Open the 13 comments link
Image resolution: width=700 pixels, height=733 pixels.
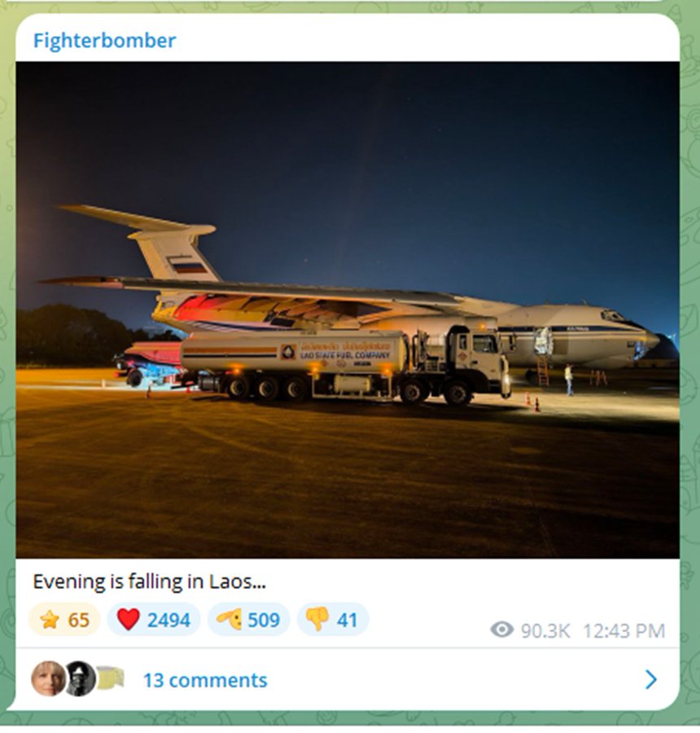click(x=205, y=680)
